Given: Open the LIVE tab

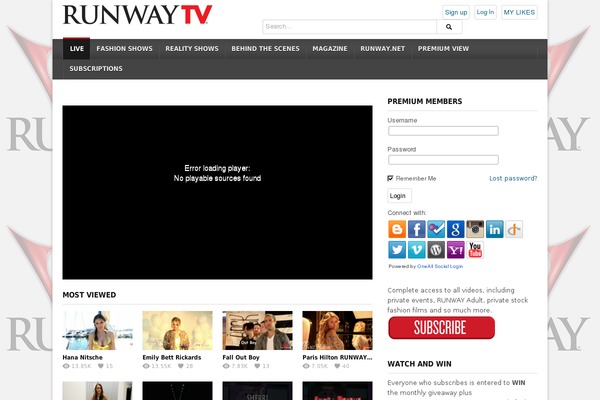Looking at the screenshot, I should point(77,49).
